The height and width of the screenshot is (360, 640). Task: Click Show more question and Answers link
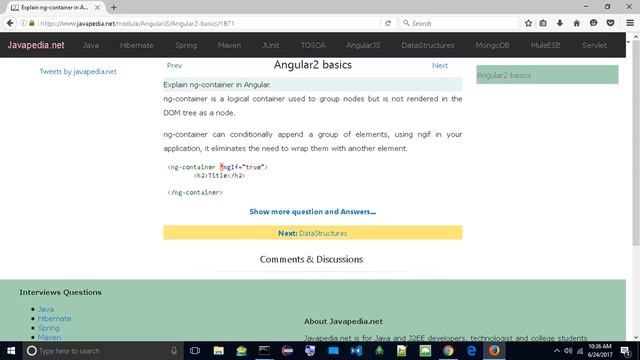pos(313,211)
